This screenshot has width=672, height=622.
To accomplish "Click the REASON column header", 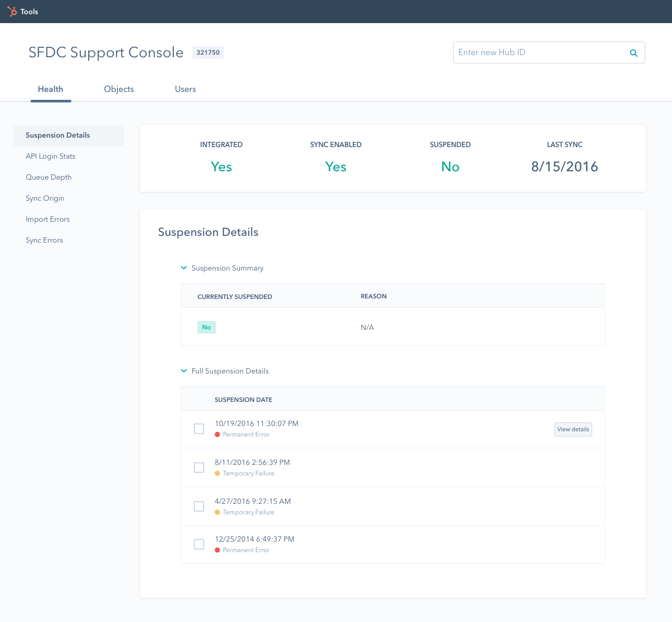I will (x=374, y=296).
